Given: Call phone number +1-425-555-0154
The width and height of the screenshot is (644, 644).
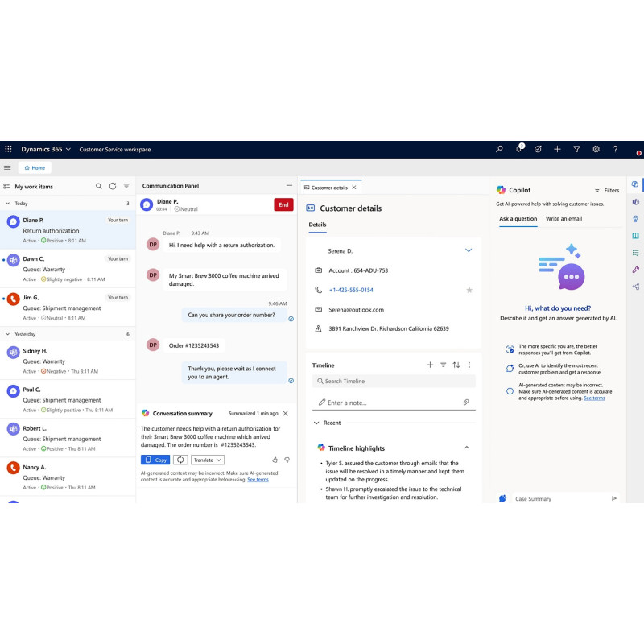Looking at the screenshot, I should click(x=351, y=290).
